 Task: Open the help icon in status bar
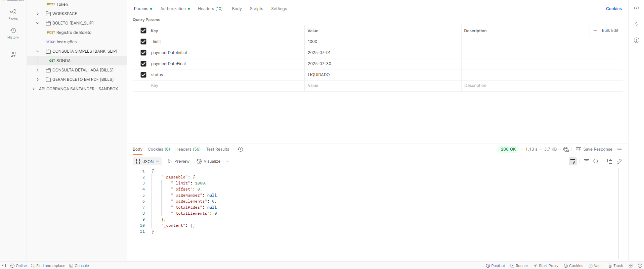(640, 266)
